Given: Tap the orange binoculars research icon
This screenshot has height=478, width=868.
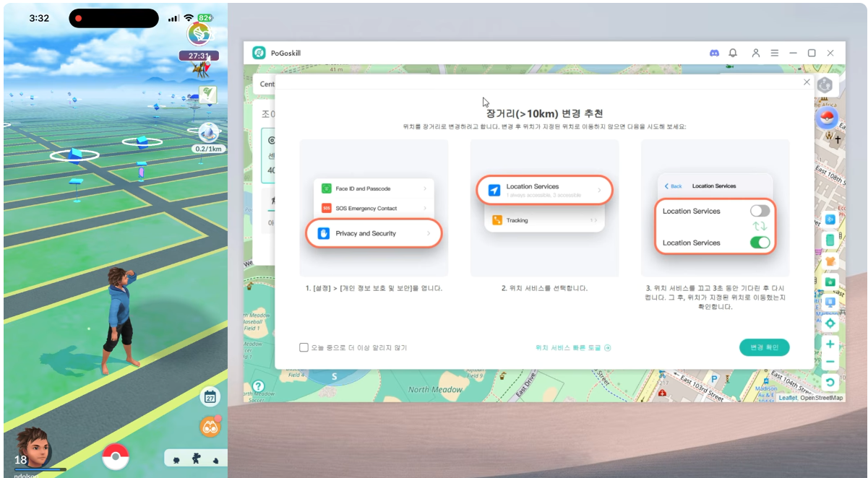Looking at the screenshot, I should (210, 427).
